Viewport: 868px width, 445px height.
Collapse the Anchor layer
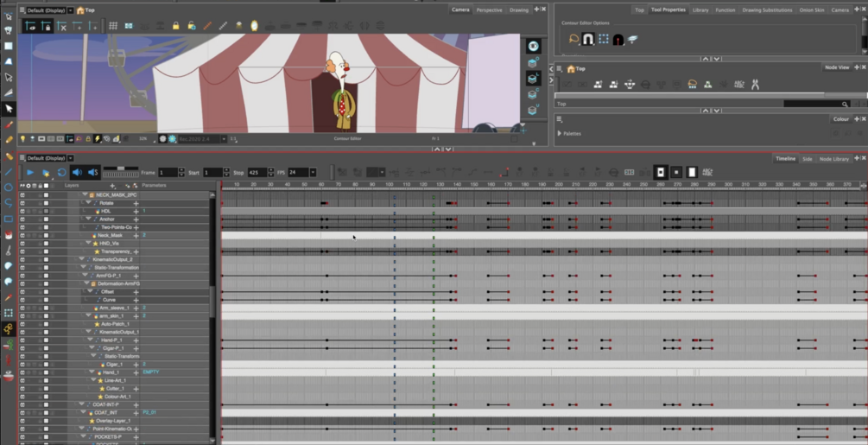point(89,219)
